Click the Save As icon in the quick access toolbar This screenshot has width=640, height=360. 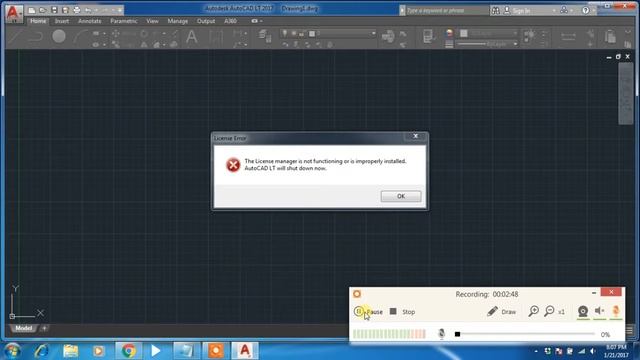(65, 10)
